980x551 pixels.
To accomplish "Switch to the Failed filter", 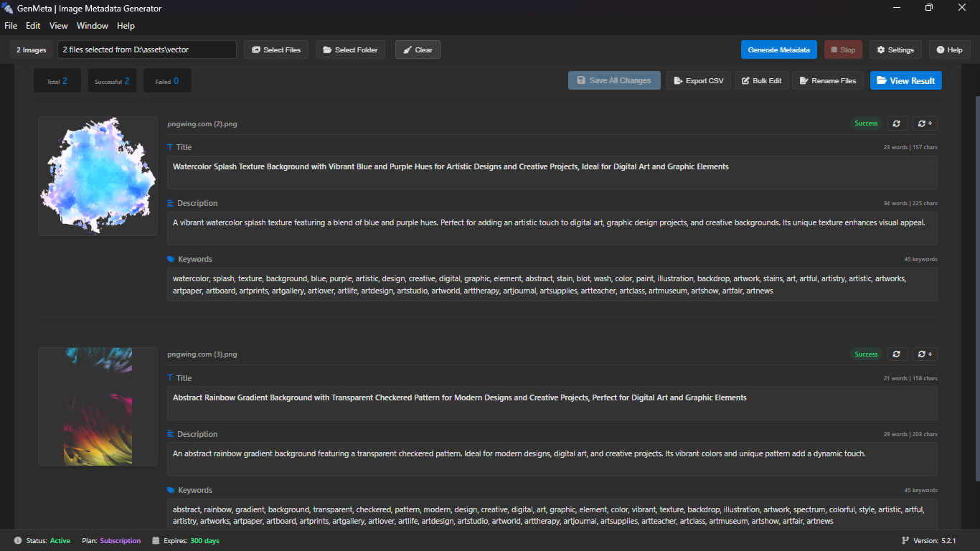I will [166, 80].
